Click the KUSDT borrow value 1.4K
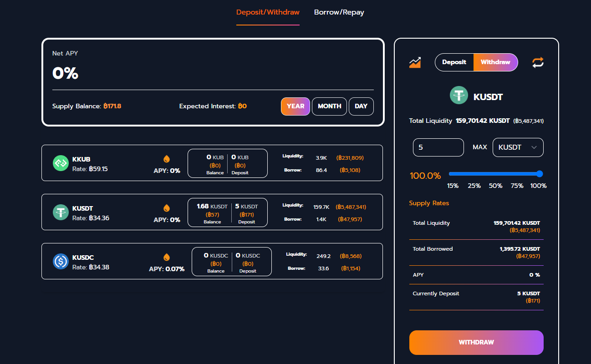Screen dimensions: 591x364 pos(321,219)
